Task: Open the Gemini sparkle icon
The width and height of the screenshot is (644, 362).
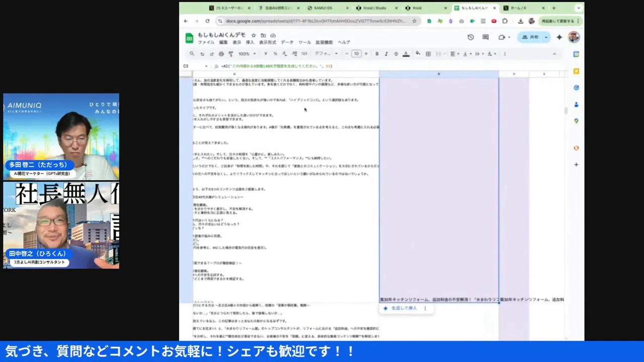Action: [559, 37]
